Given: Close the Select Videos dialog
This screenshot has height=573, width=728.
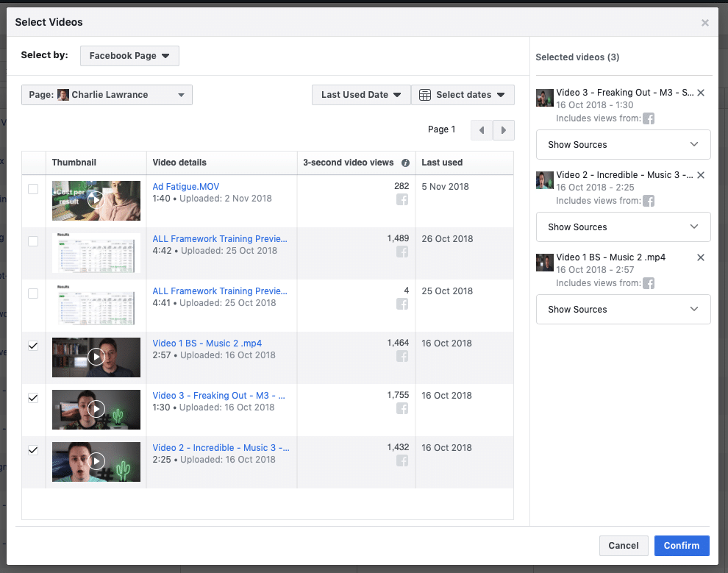Looking at the screenshot, I should [705, 23].
